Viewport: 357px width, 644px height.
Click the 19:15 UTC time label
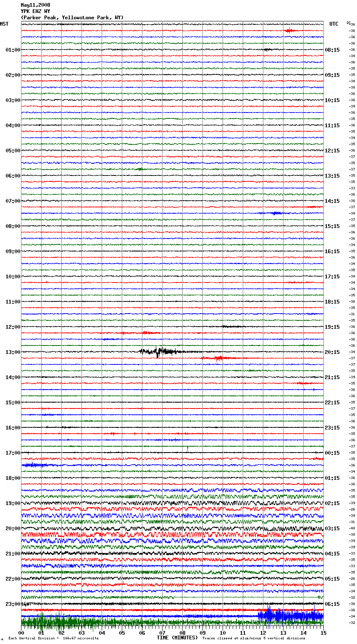pyautogui.click(x=332, y=327)
